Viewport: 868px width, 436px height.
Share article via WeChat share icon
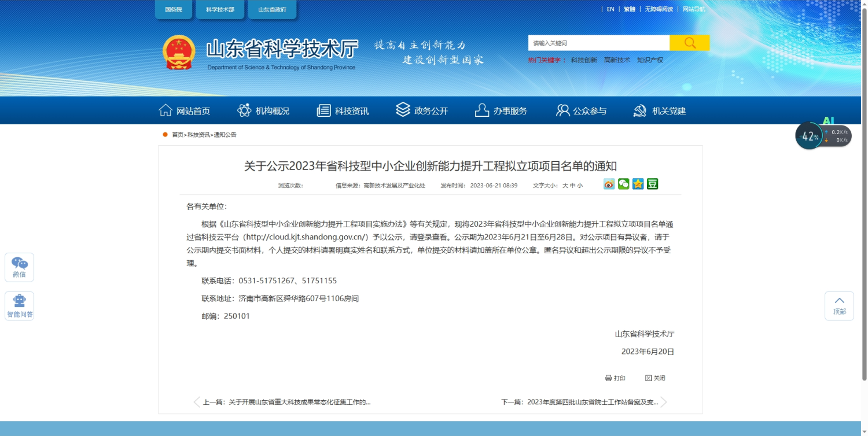(x=623, y=184)
